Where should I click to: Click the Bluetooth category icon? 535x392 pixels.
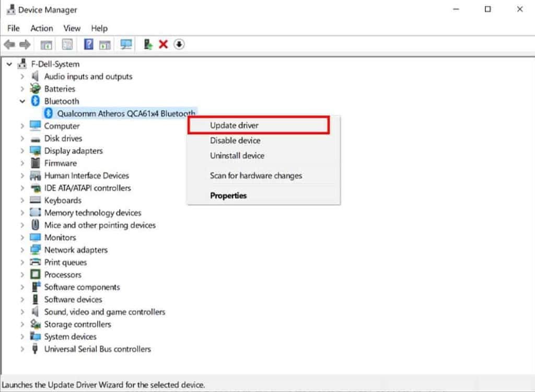(x=35, y=101)
